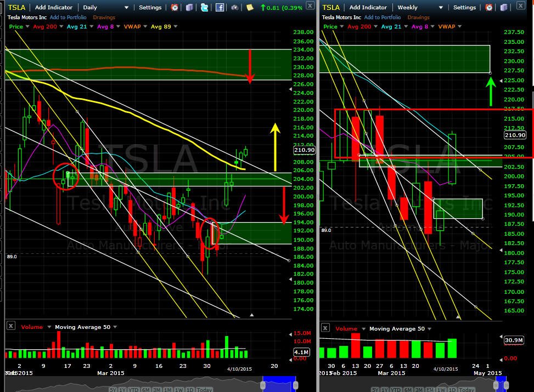Open the yellow sticky note icon
Viewport: 534px width, 392px height.
(x=250, y=7)
